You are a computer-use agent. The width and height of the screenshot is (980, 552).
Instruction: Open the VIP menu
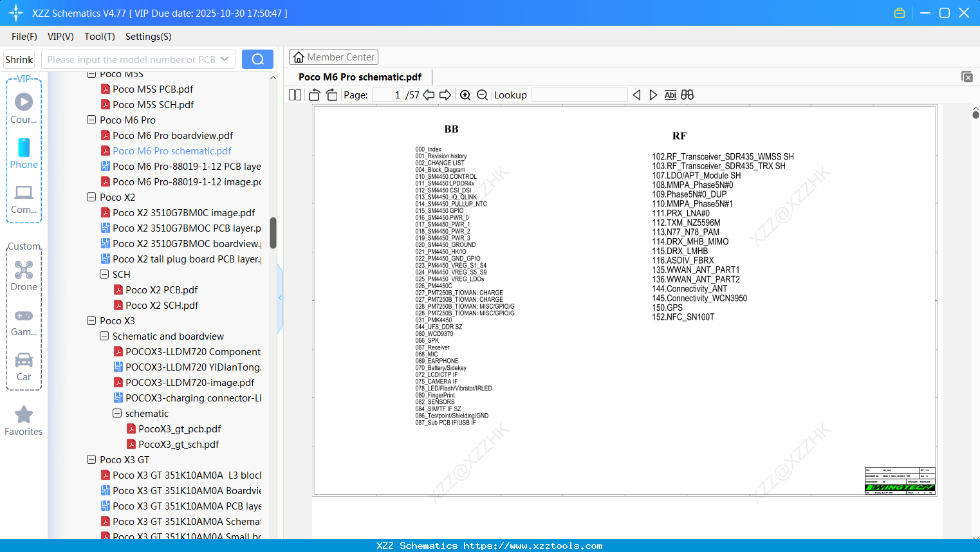(x=60, y=37)
